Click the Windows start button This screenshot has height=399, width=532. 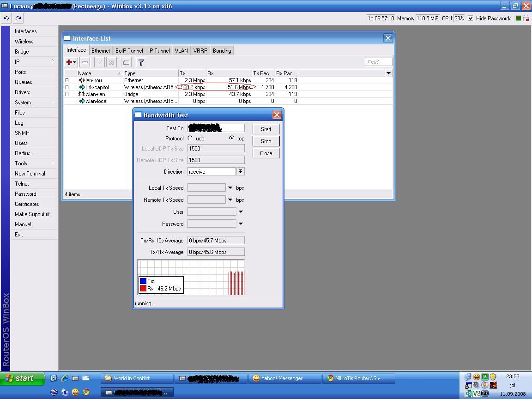pos(22,378)
